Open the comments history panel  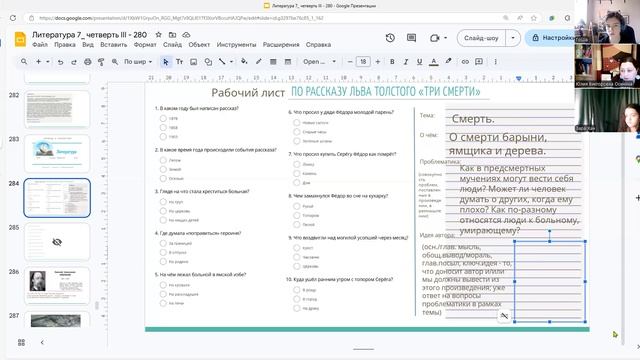(411, 38)
